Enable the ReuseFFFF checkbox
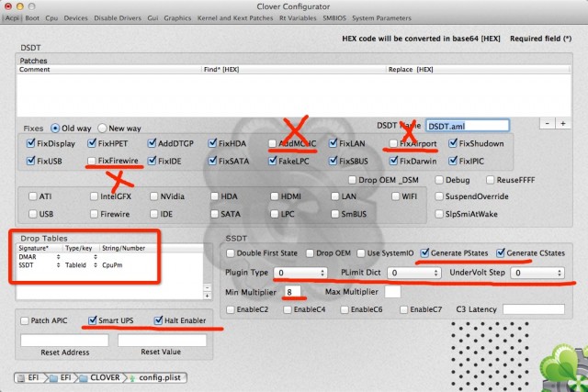The height and width of the screenshot is (392, 588). pos(490,180)
